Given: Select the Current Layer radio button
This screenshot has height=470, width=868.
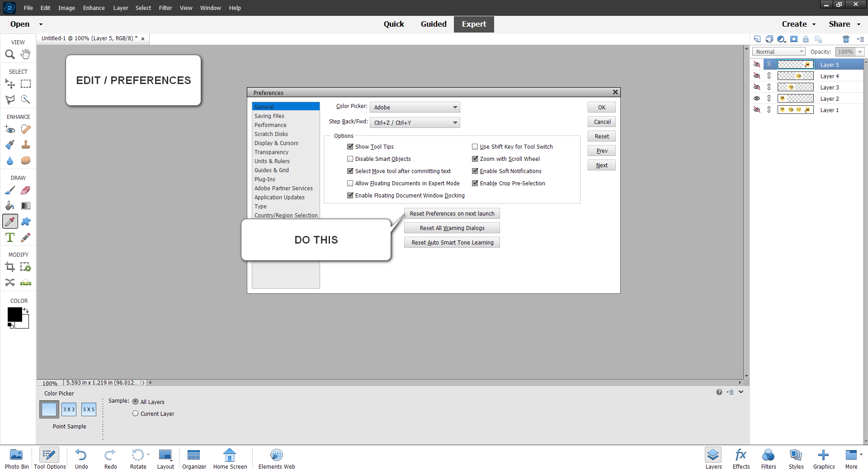Looking at the screenshot, I should pyautogui.click(x=135, y=414).
